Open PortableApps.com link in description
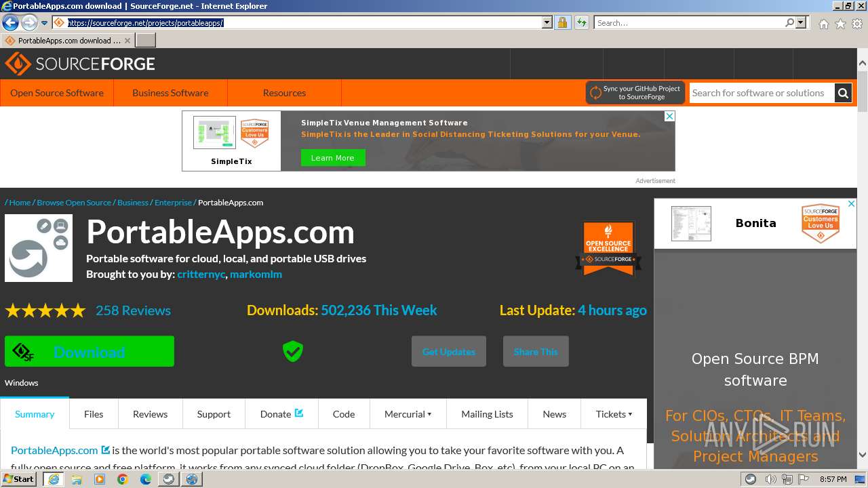Screen dimensions: 868x488 [54, 450]
